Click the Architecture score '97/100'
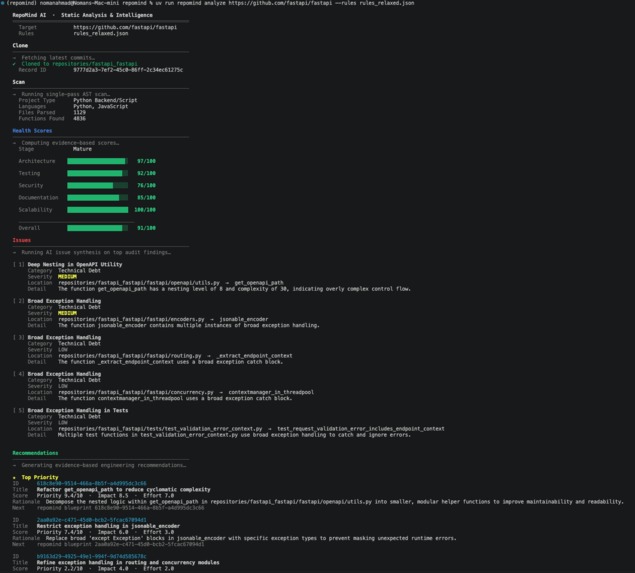Viewport: 635px width, 573px height. (x=146, y=161)
